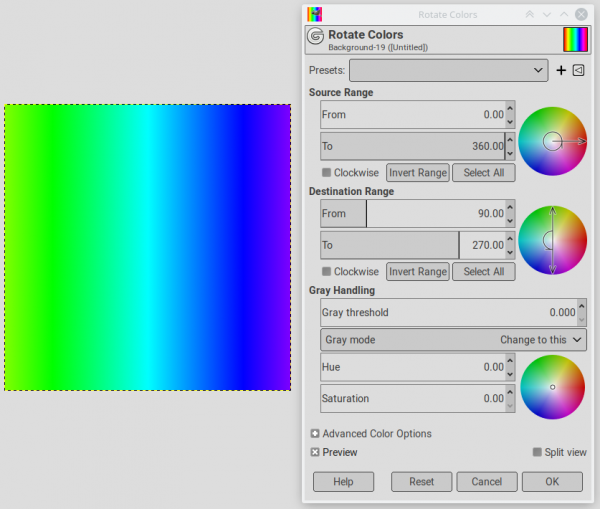Click the Source Range color wheel

click(553, 141)
